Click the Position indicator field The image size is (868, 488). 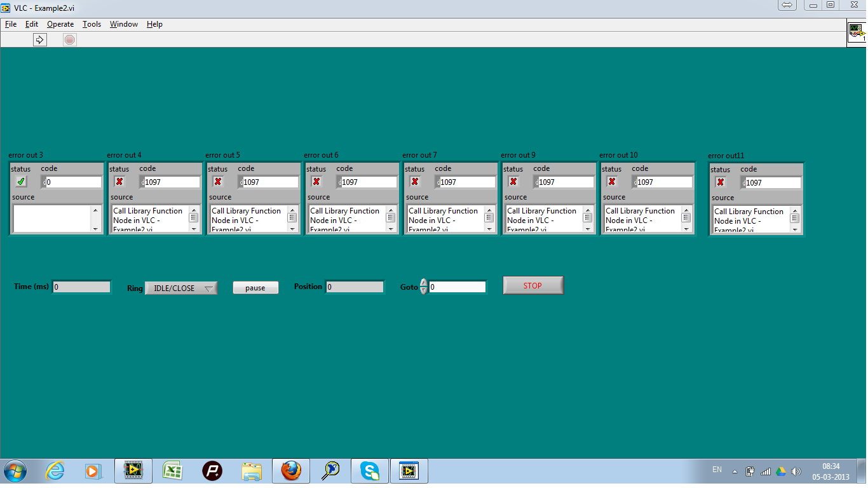pos(355,287)
